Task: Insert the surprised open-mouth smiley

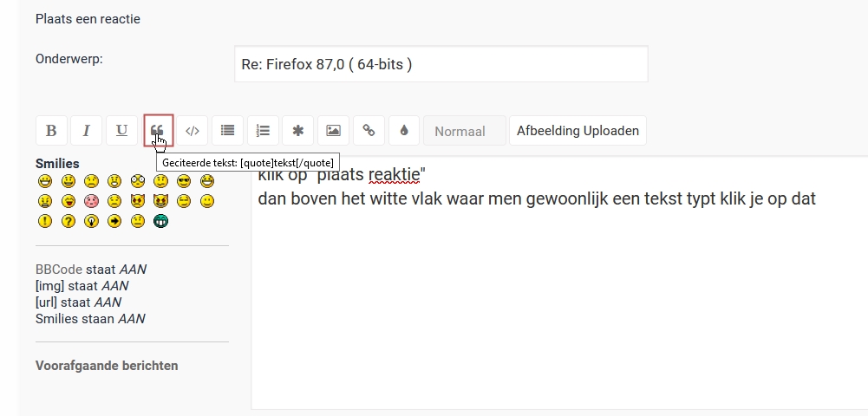Action: 114,181
